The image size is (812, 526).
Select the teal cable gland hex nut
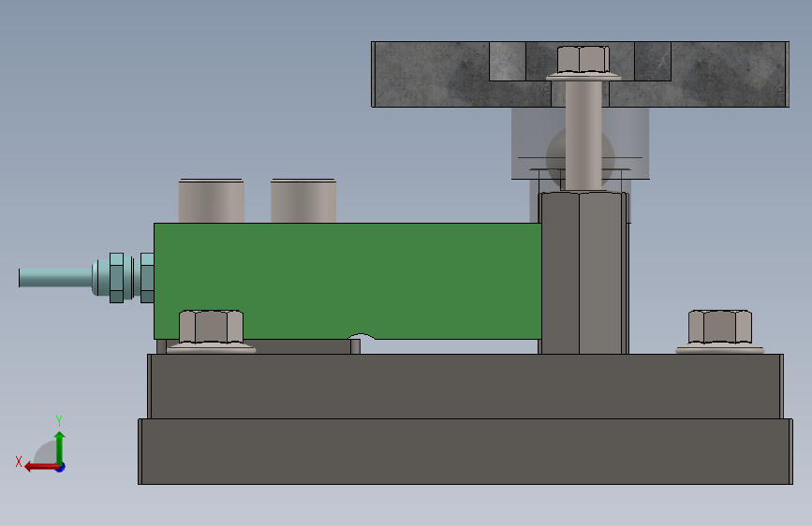pos(116,278)
